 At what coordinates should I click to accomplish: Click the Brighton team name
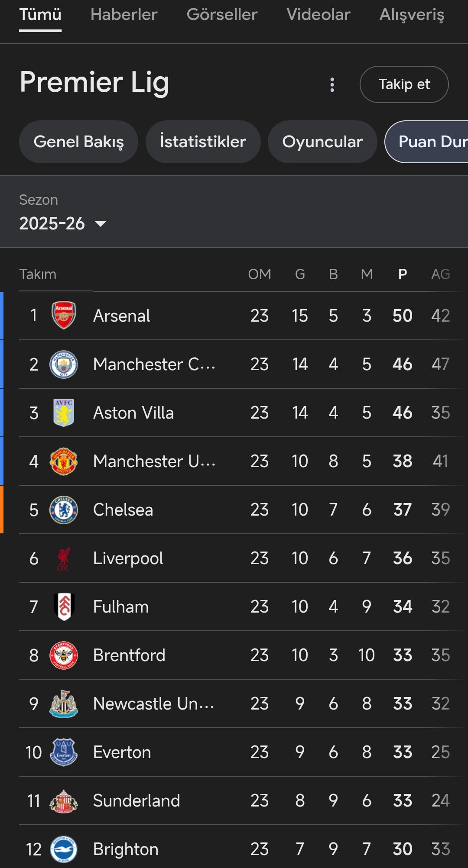pyautogui.click(x=126, y=849)
